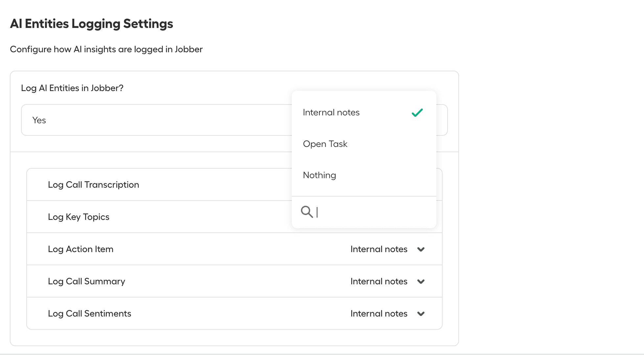Click the magnifier search icon in the dropdown

point(307,212)
